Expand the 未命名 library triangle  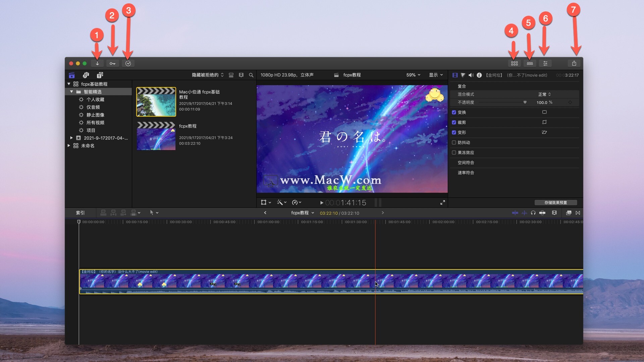tap(69, 146)
